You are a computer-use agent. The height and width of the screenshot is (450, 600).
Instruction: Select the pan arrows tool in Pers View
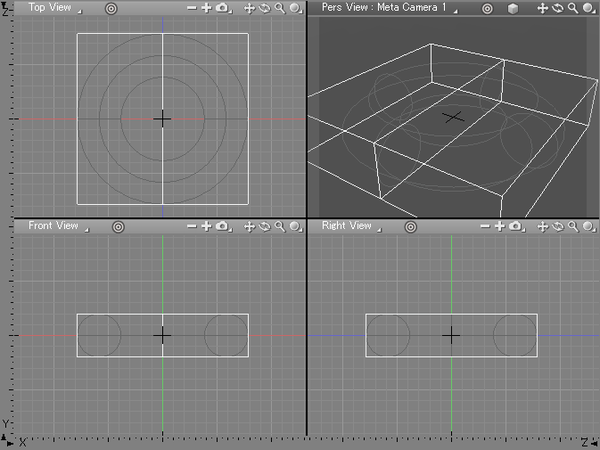[x=543, y=8]
